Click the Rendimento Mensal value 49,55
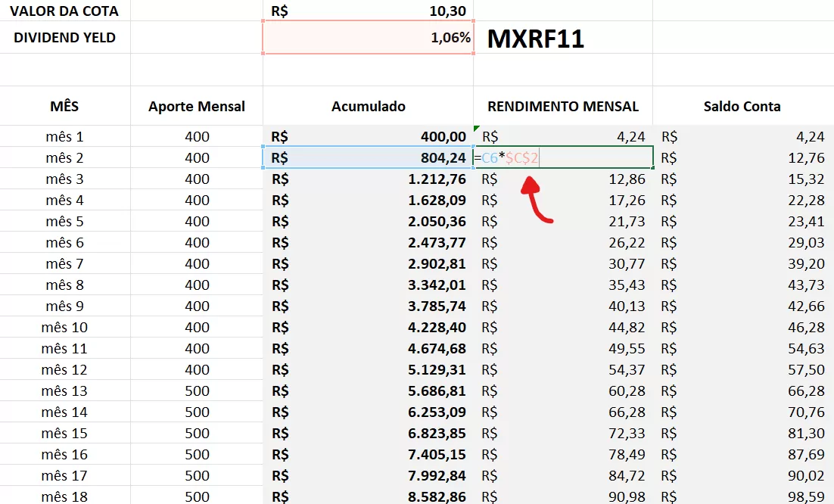834x504 pixels. tap(563, 349)
